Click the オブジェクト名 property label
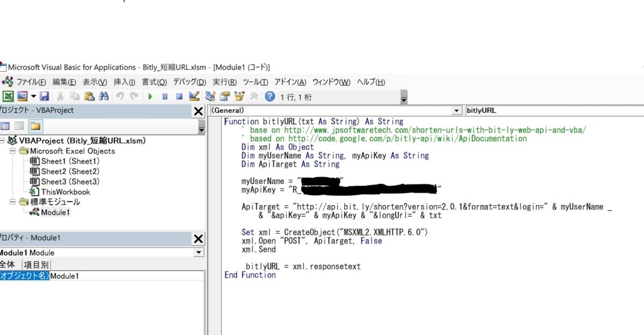644x335 pixels. [25, 276]
